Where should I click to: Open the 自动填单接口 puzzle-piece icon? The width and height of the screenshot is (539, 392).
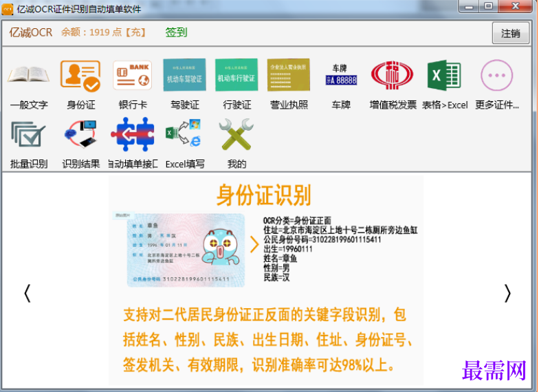pos(133,134)
